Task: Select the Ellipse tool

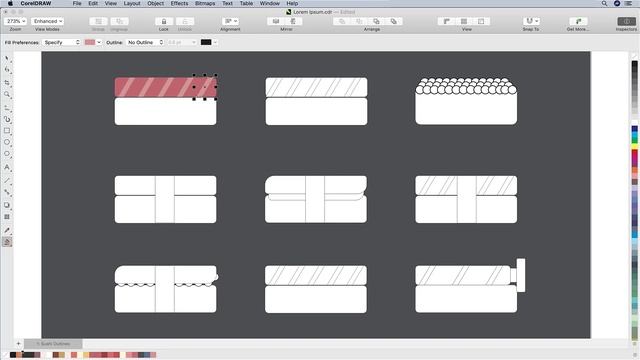Action: point(7,142)
